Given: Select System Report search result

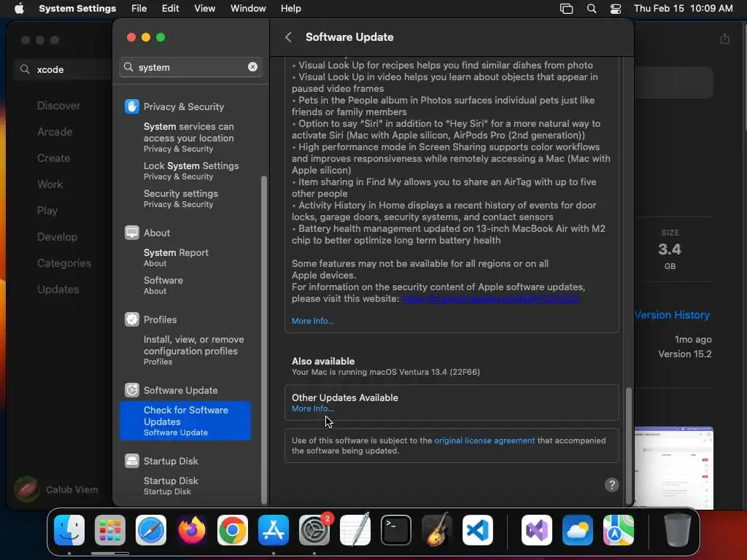Looking at the screenshot, I should click(177, 257).
